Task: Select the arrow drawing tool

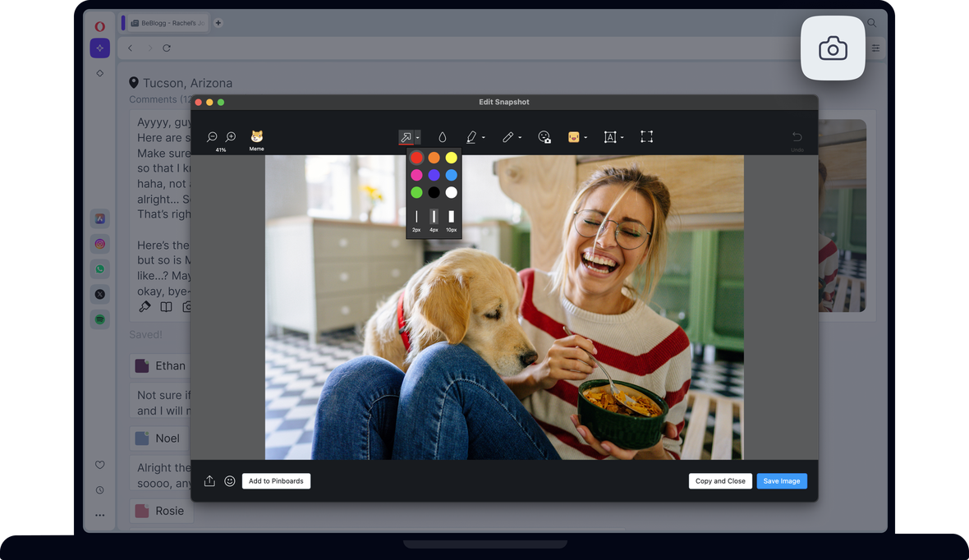Action: click(406, 137)
